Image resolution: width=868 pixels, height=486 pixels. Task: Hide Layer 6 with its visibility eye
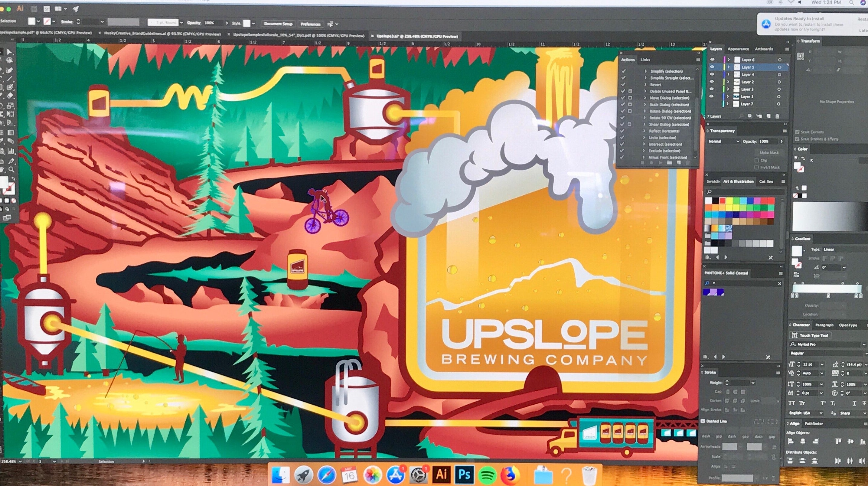pos(712,60)
